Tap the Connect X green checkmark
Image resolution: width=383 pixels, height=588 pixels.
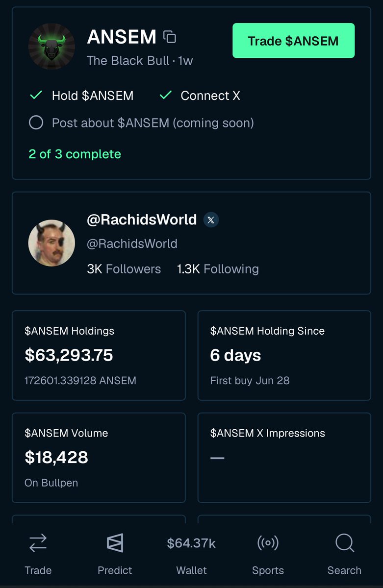pyautogui.click(x=165, y=96)
